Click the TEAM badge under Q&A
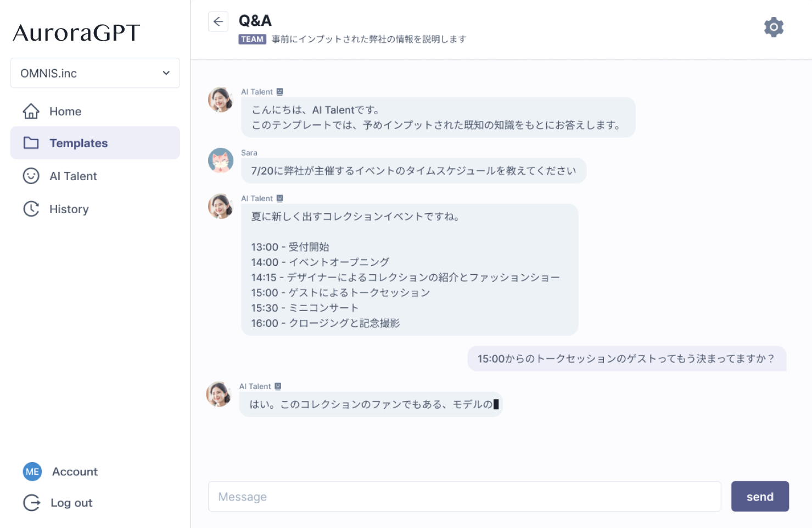The width and height of the screenshot is (812, 528). 252,40
